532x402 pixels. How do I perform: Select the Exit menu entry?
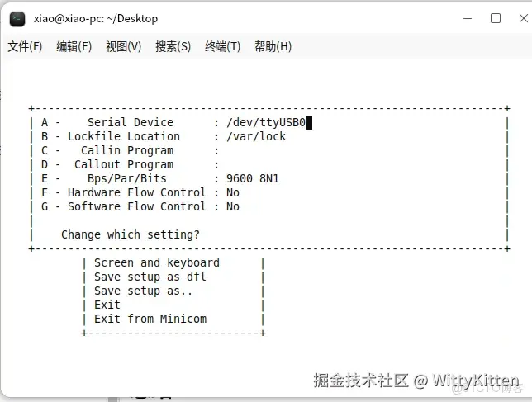click(107, 305)
